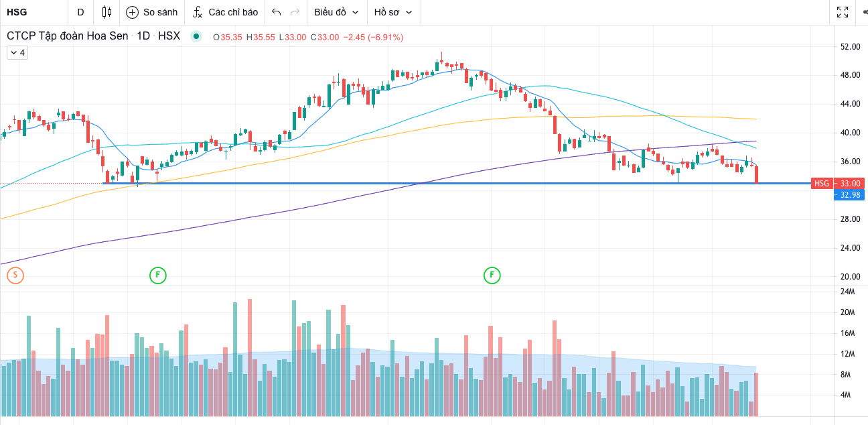Undo the last chart action

277,12
